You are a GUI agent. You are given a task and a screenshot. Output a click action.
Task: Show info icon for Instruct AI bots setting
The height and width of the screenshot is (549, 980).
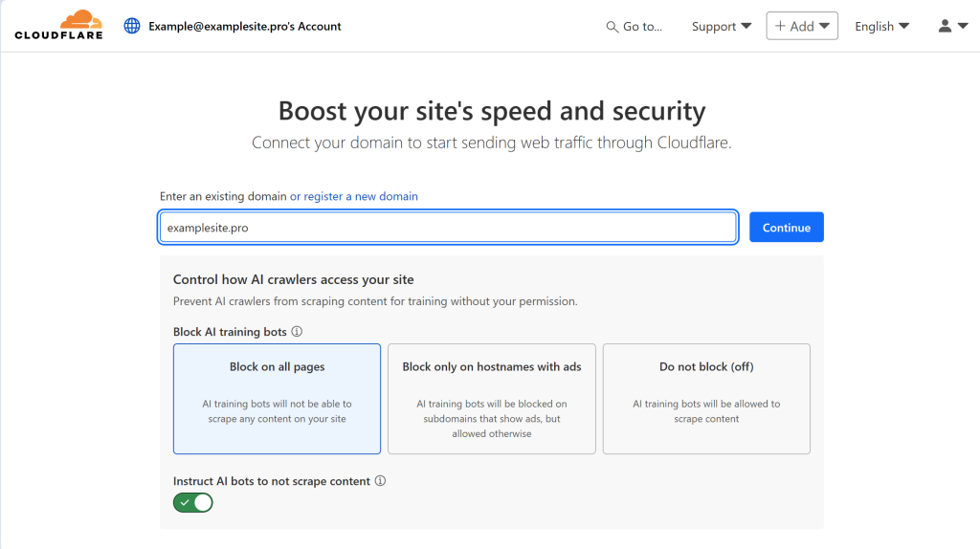pyautogui.click(x=380, y=481)
